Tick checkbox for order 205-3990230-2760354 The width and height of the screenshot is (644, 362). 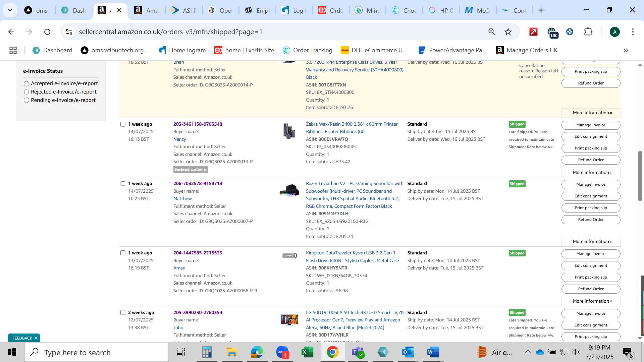pos(123,313)
